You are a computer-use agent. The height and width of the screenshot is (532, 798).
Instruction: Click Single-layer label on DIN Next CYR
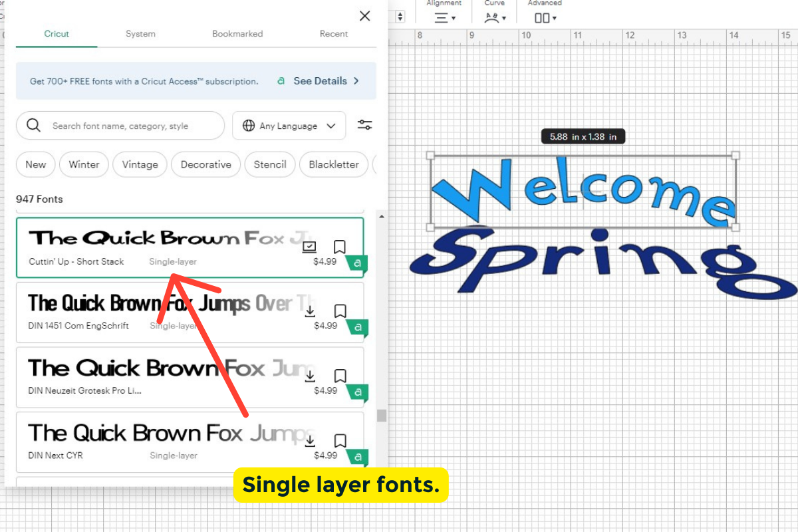[174, 456]
